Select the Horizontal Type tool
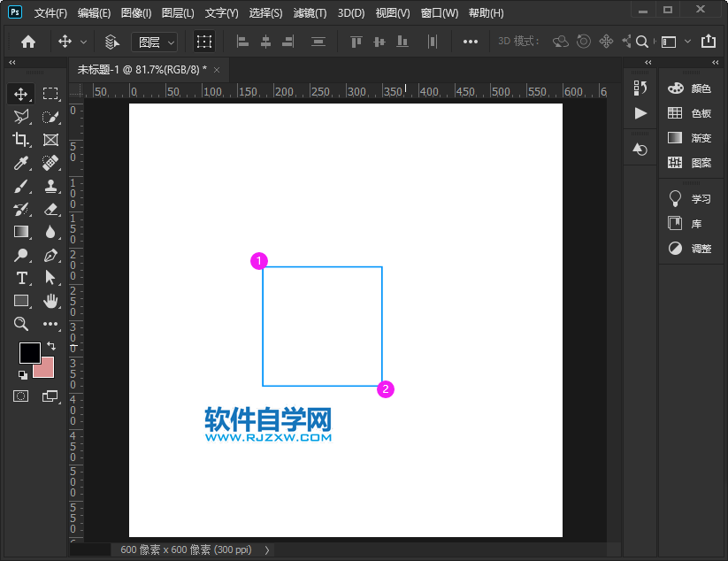 tap(21, 278)
